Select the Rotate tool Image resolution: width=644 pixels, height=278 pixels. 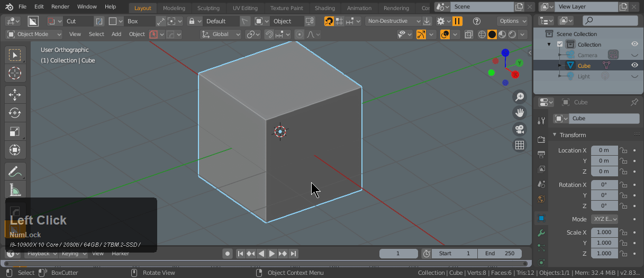15,113
